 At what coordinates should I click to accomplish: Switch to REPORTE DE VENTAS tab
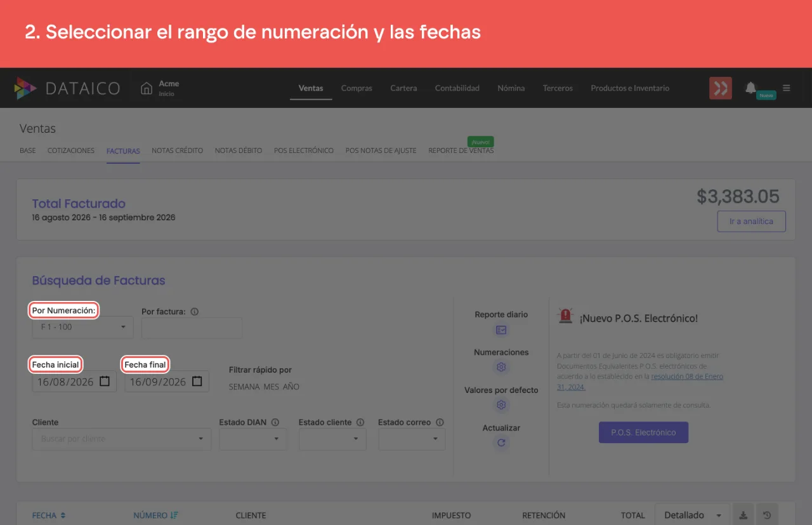coord(461,150)
